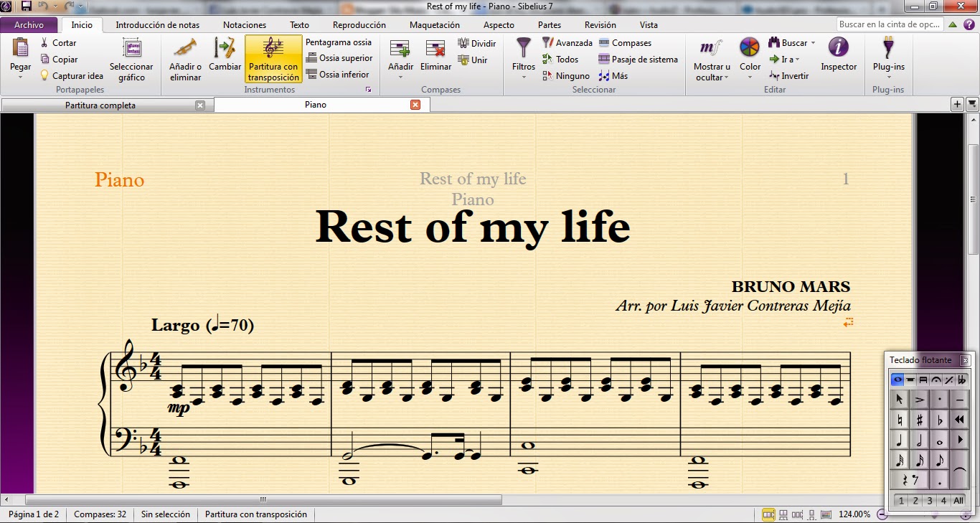Screen dimensions: 980x523
Task: Click the Inspector icon
Action: [839, 47]
